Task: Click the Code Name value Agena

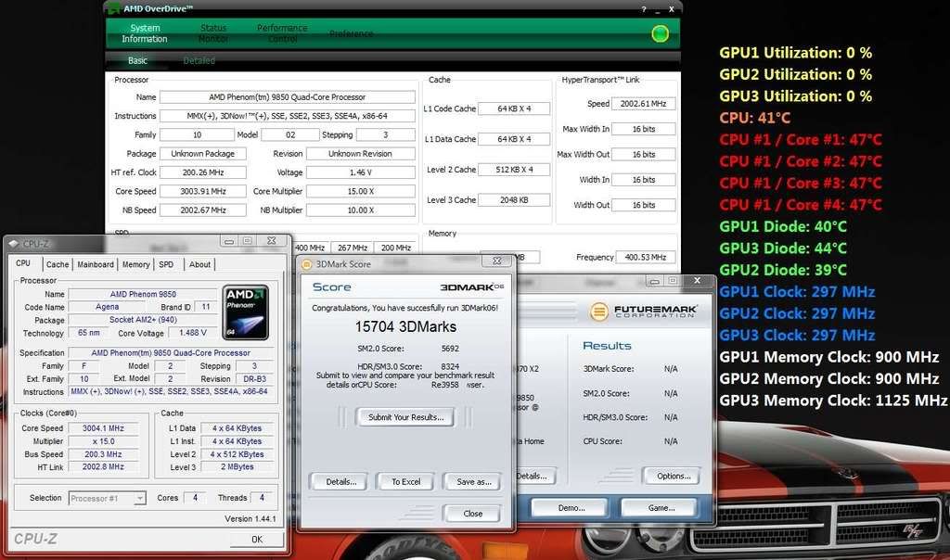Action: pos(108,307)
